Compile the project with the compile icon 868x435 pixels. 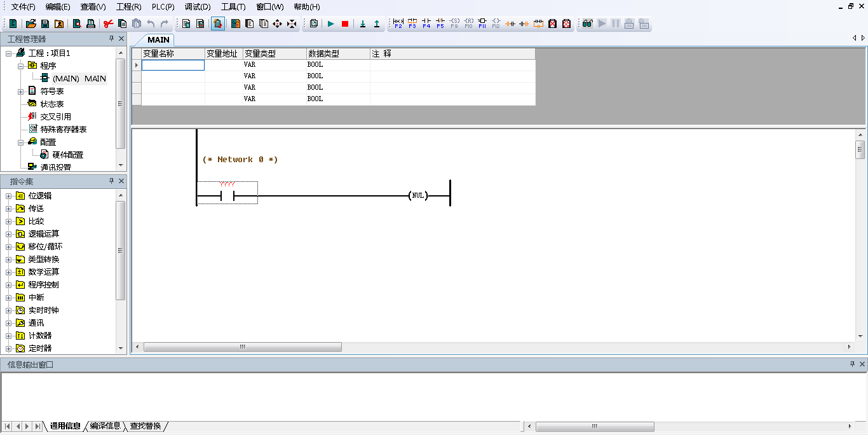coord(313,24)
